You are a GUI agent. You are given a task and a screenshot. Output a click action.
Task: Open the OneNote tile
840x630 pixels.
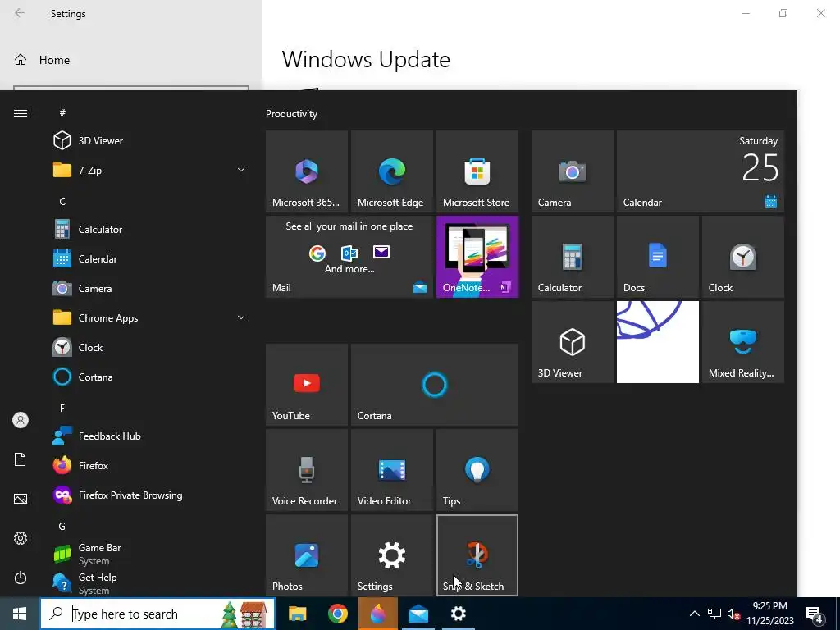477,257
